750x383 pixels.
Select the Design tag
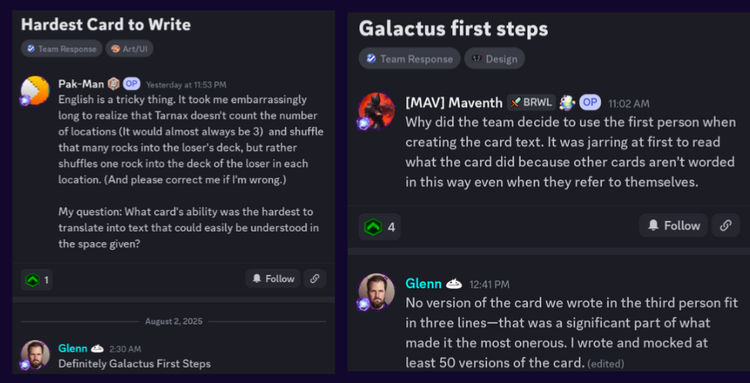point(495,59)
